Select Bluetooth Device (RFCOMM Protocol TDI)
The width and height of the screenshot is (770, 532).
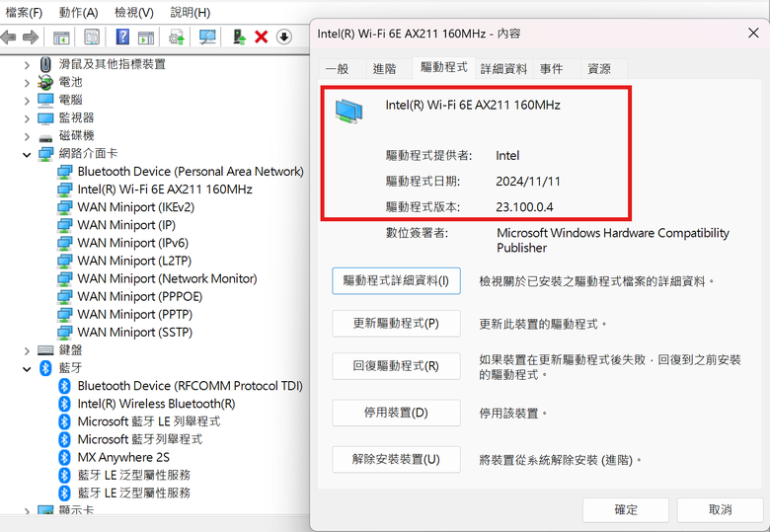coord(191,386)
